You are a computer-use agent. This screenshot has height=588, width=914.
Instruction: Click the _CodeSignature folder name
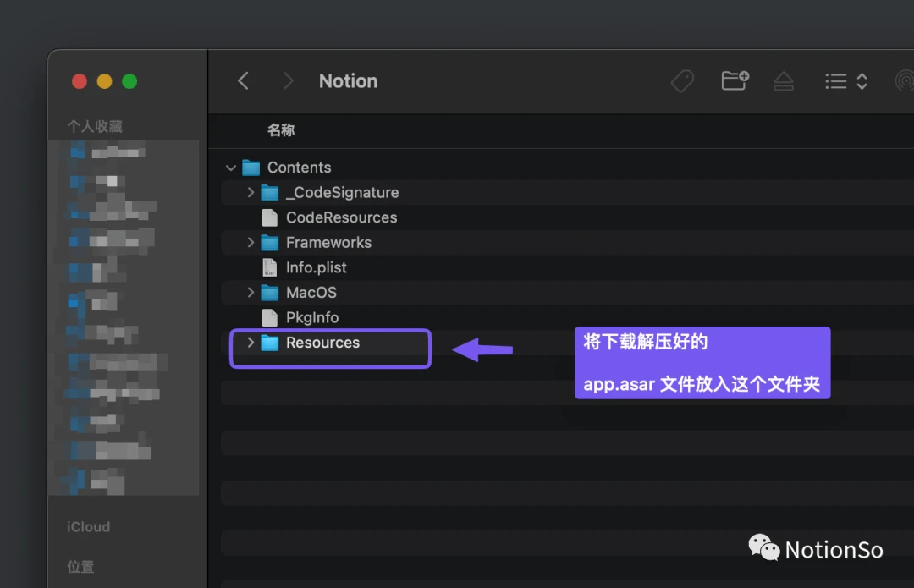(x=342, y=192)
